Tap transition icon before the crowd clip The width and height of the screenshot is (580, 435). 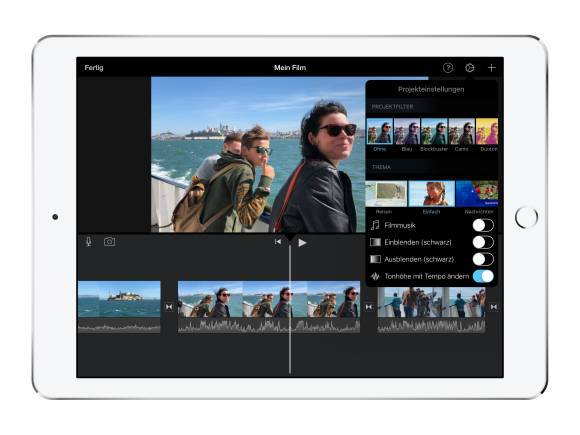pos(369,307)
